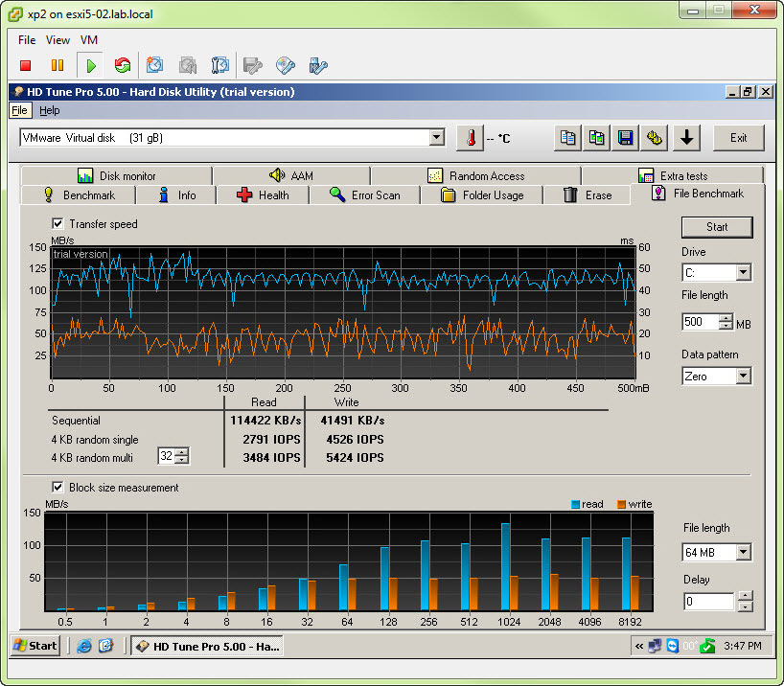Expand the Drive C: dropdown

click(743, 274)
